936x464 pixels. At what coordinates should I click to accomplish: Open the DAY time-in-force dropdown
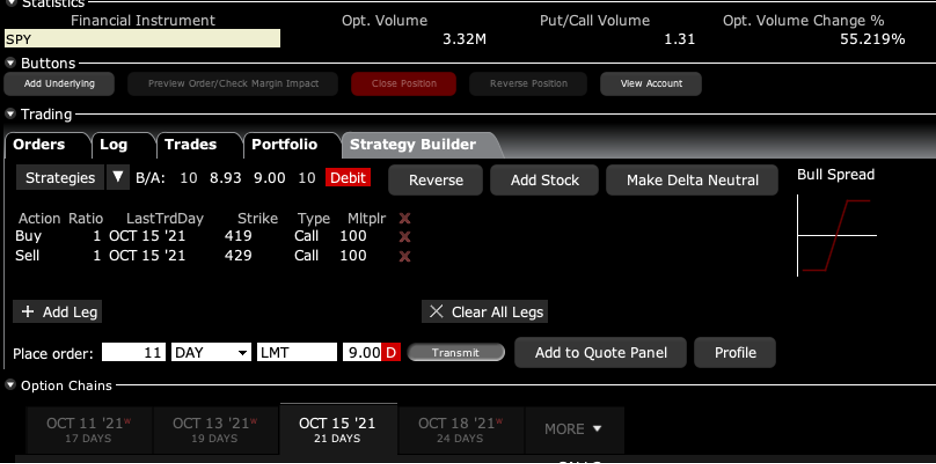[x=211, y=353]
